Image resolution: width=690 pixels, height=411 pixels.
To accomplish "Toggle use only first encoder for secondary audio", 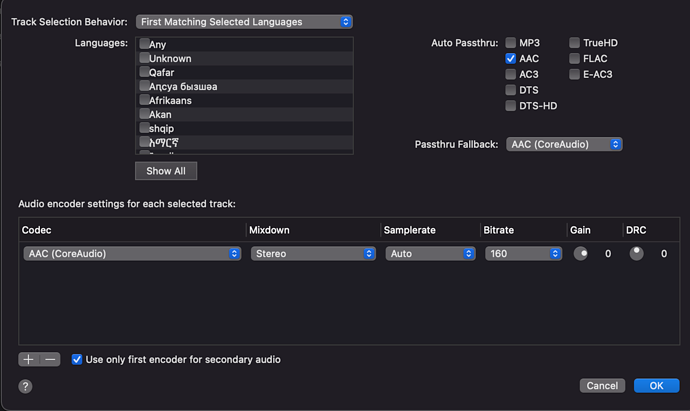I will click(77, 359).
